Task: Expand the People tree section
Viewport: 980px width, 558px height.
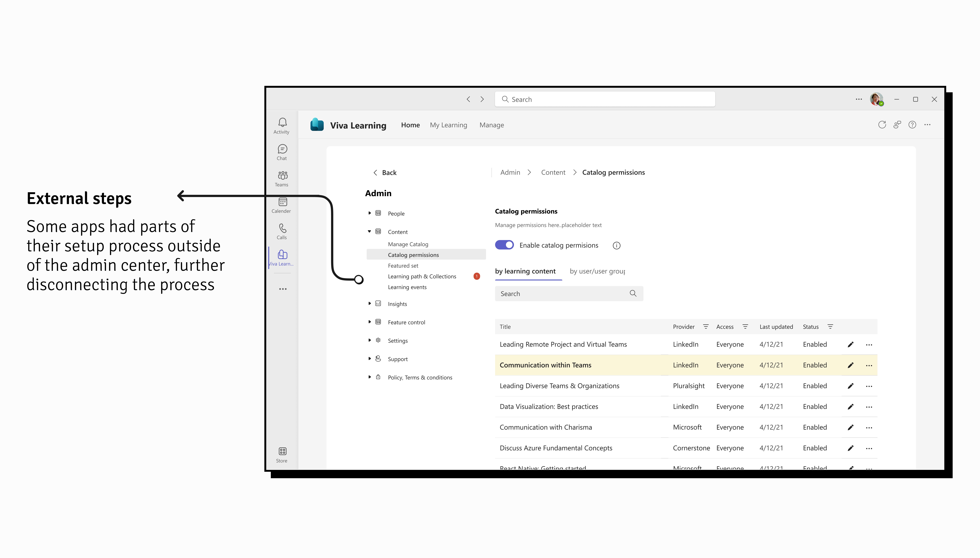Action: pos(370,213)
